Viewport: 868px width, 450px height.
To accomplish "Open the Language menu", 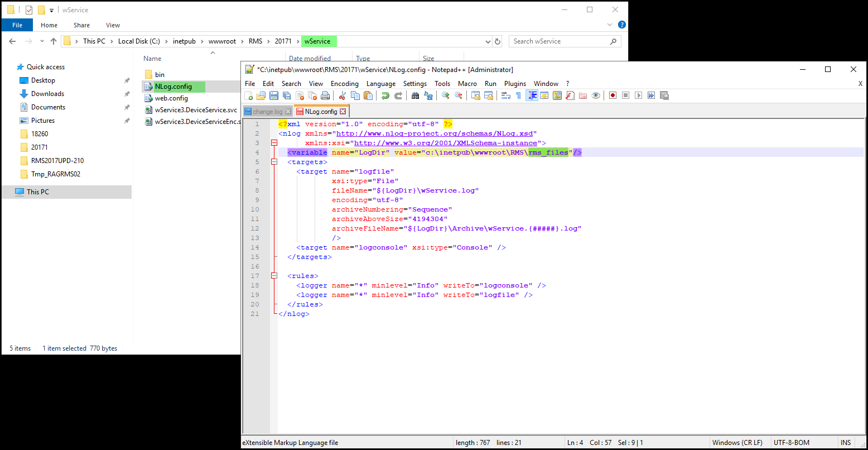I will (381, 84).
